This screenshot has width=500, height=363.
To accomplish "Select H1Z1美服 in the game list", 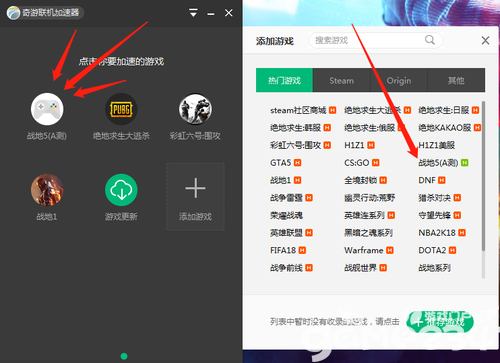I will tap(437, 145).
